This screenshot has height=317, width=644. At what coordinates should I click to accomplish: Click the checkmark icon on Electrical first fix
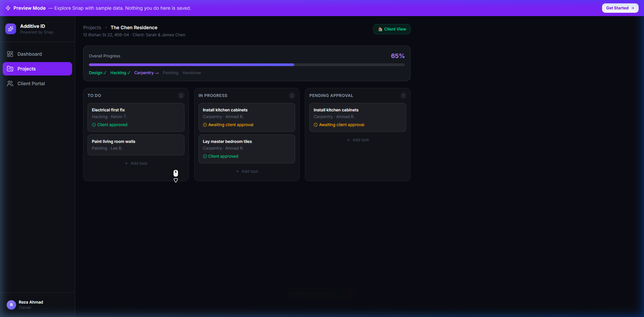point(94,124)
